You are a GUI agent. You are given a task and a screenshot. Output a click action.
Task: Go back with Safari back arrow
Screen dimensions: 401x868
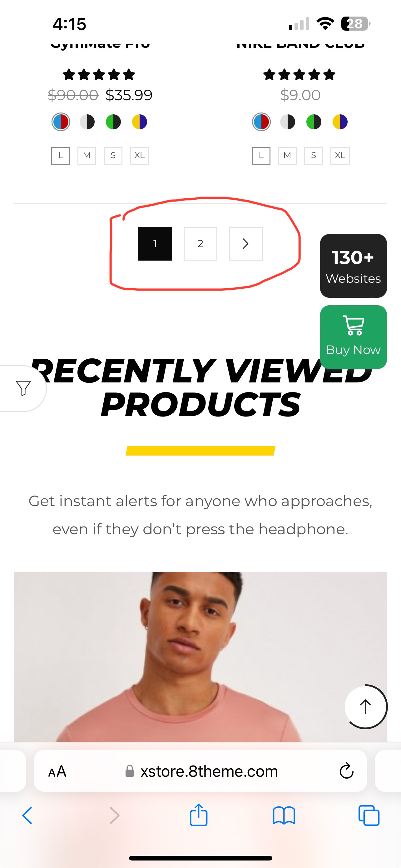tap(27, 816)
